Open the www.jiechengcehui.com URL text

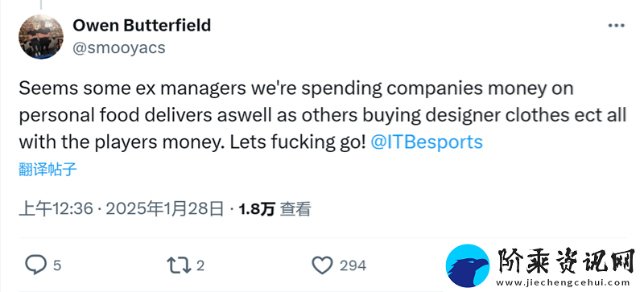click(x=563, y=282)
